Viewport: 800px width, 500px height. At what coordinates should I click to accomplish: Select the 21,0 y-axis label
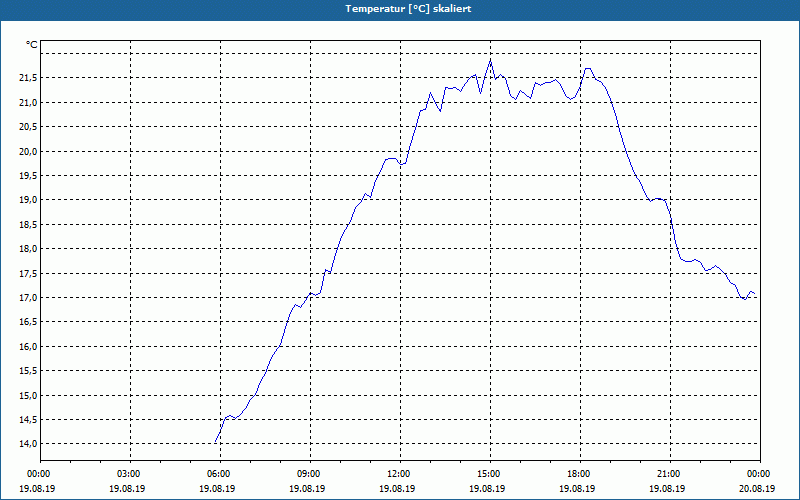click(28, 103)
